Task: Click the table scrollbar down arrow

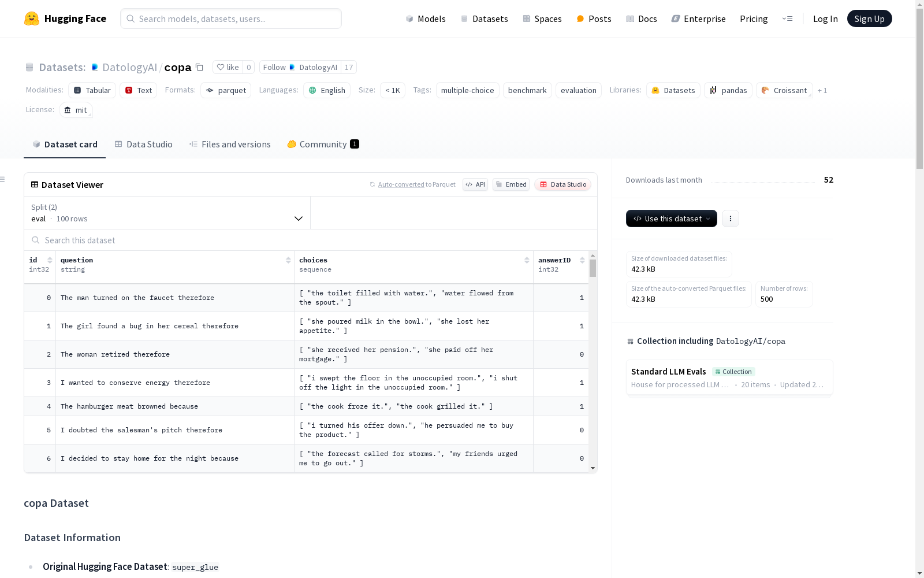Action: tap(593, 468)
